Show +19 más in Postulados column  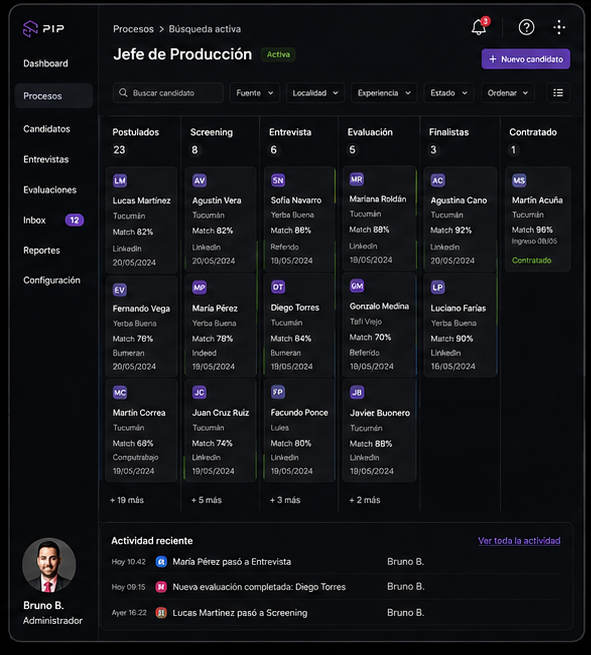tap(127, 500)
